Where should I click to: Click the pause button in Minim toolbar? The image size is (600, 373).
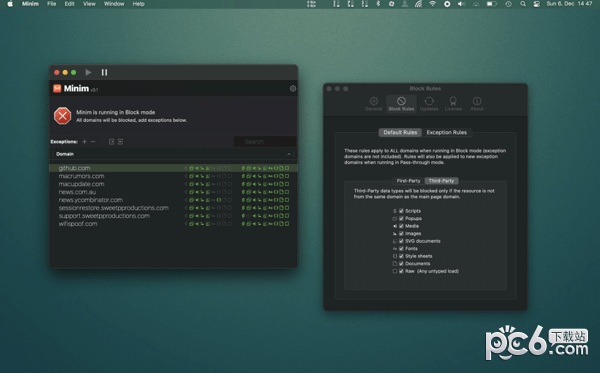[x=104, y=72]
